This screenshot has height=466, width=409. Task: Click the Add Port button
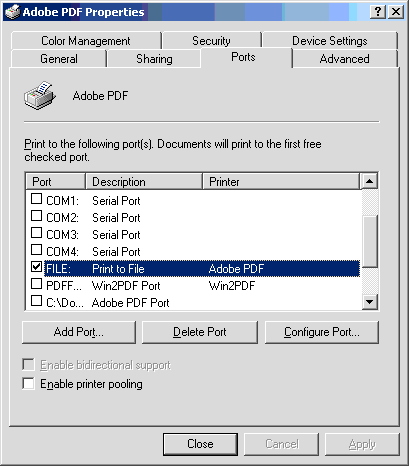79,332
